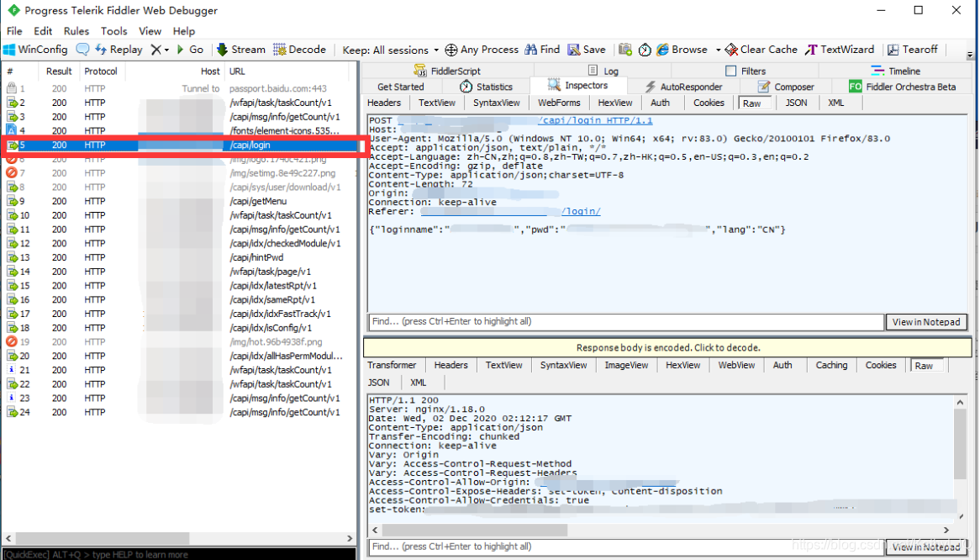Click the info icon of session 21
Image resolution: width=980 pixels, height=560 pixels.
click(11, 370)
